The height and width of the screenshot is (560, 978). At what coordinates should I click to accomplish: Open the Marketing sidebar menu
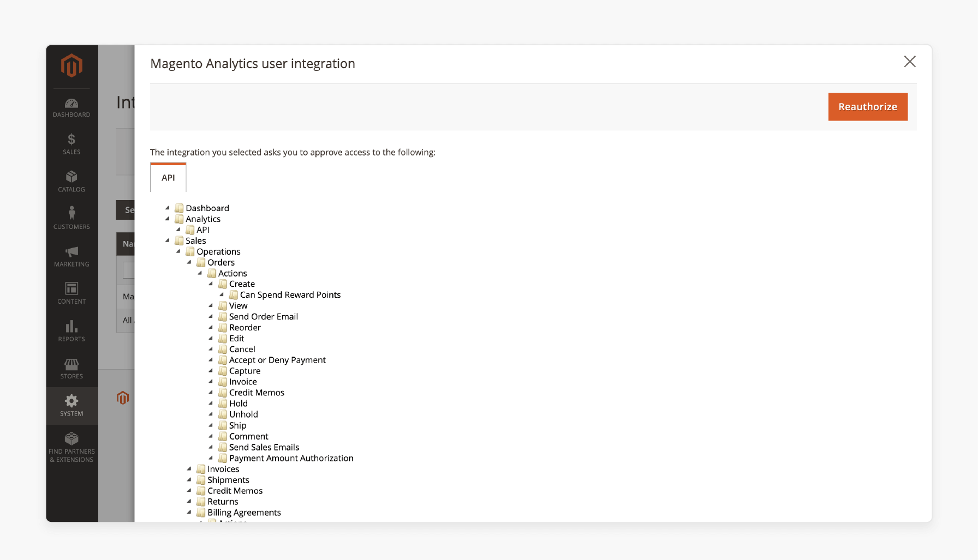click(71, 256)
